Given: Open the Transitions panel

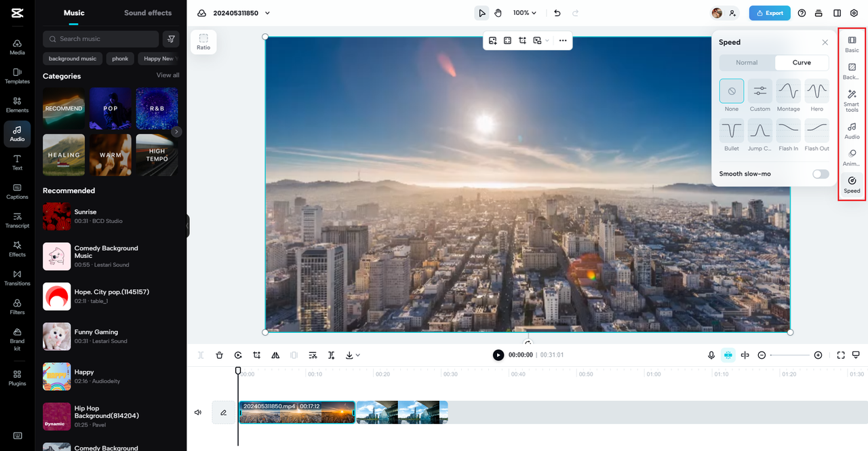Looking at the screenshot, I should [17, 277].
